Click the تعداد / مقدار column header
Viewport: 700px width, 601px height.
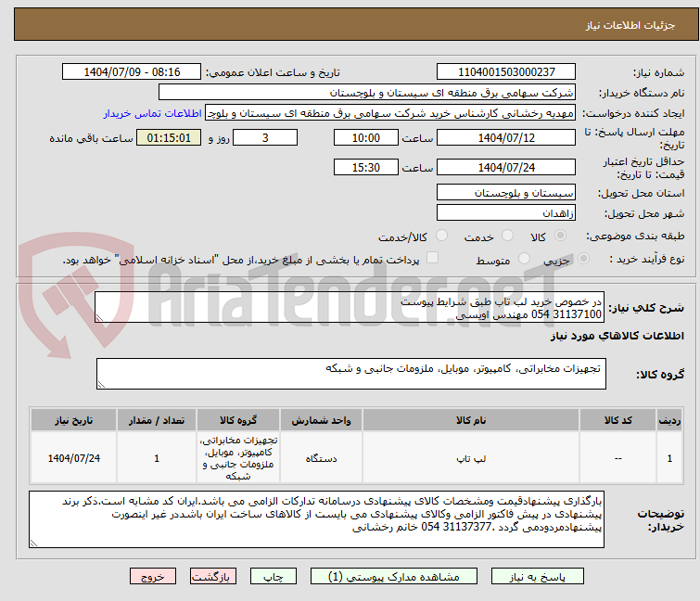coord(157,420)
